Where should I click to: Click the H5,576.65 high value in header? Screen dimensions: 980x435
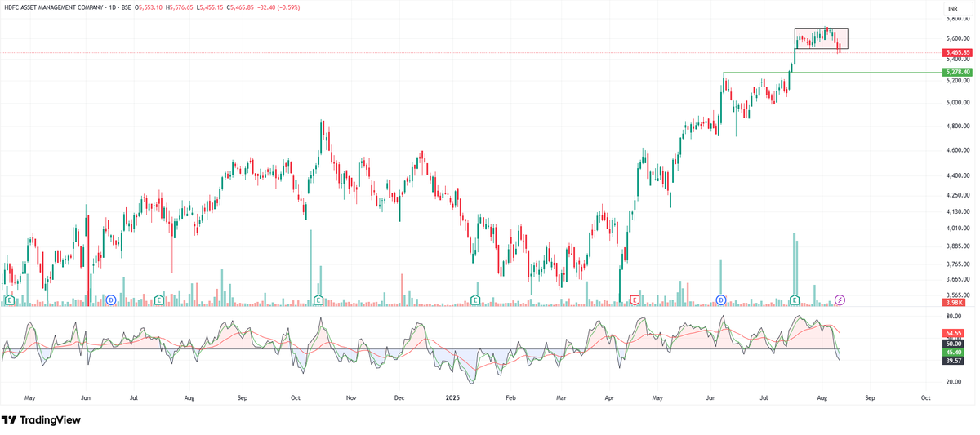coord(179,7)
